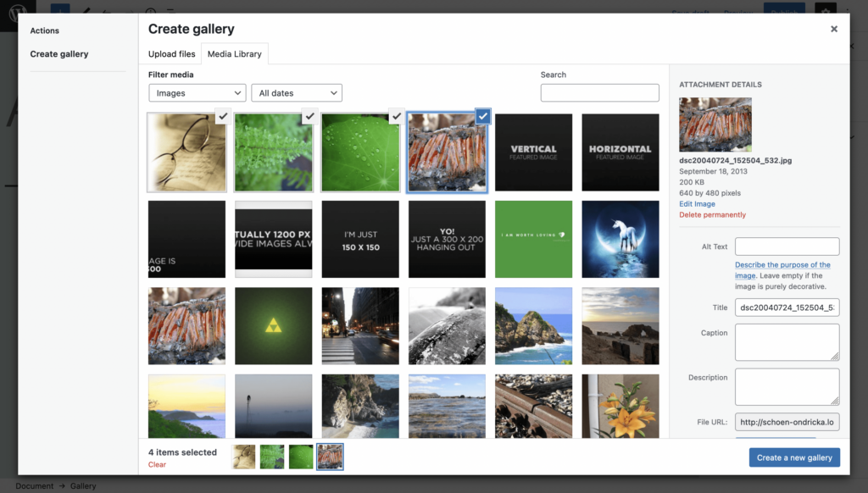Uncheck the glasses on book image

point(222,116)
